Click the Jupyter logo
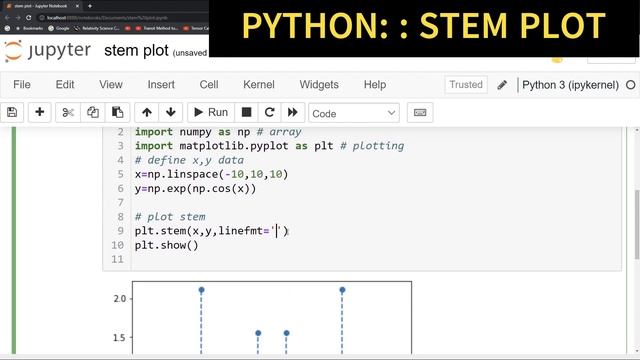 click(47, 51)
